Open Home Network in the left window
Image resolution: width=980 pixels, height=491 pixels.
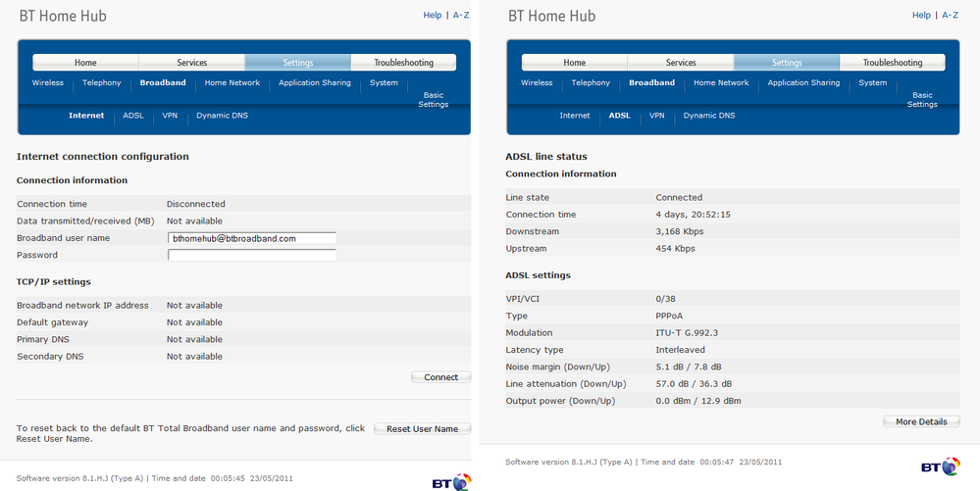point(232,82)
